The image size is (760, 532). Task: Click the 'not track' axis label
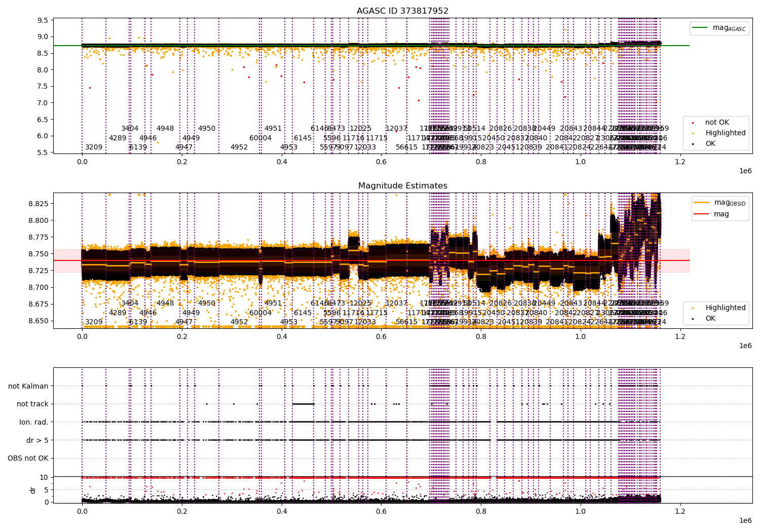(x=32, y=404)
